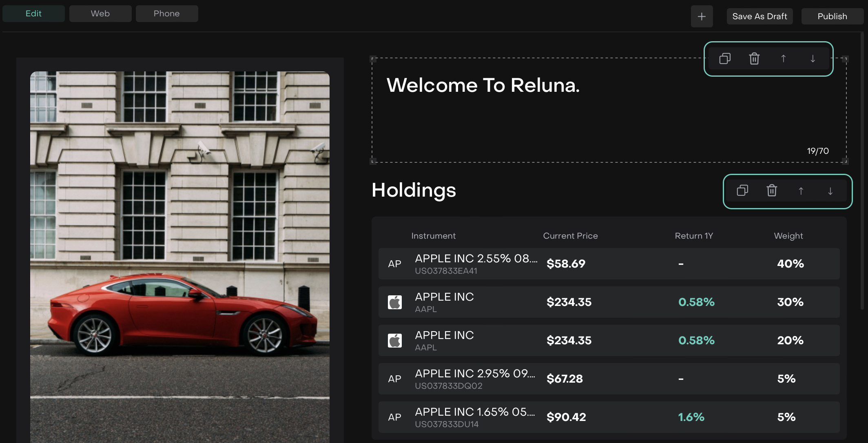Image resolution: width=868 pixels, height=443 pixels.
Task: Move the Welcome text block down
Action: coord(813,59)
